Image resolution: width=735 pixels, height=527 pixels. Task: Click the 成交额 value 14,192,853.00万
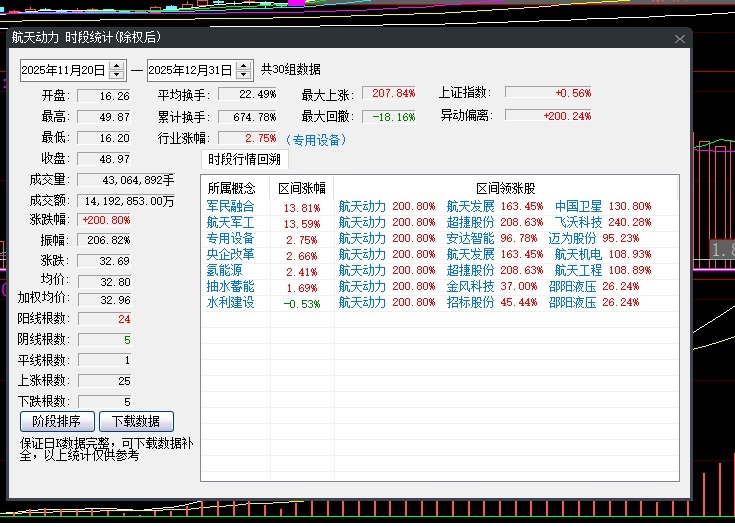tap(126, 201)
